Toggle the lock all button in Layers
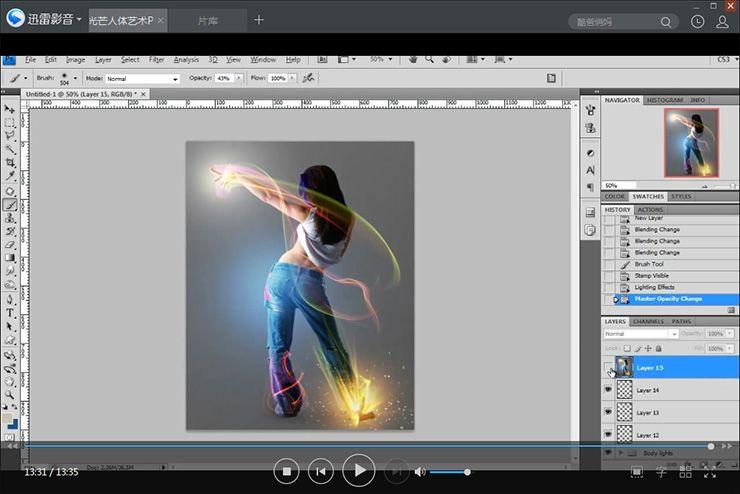 click(x=658, y=348)
